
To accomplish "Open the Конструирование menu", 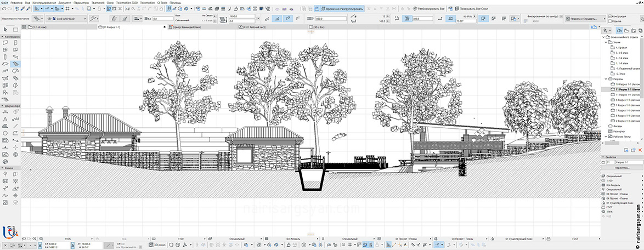I will pyautogui.click(x=44, y=2).
